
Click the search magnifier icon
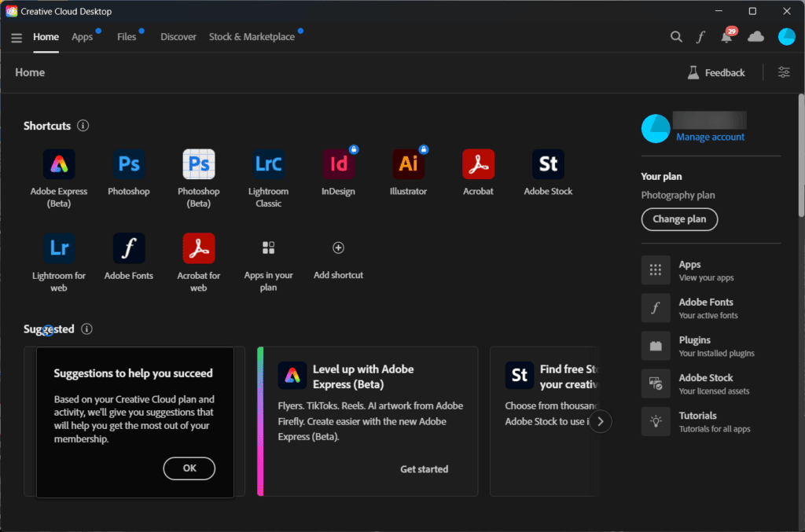coord(676,37)
